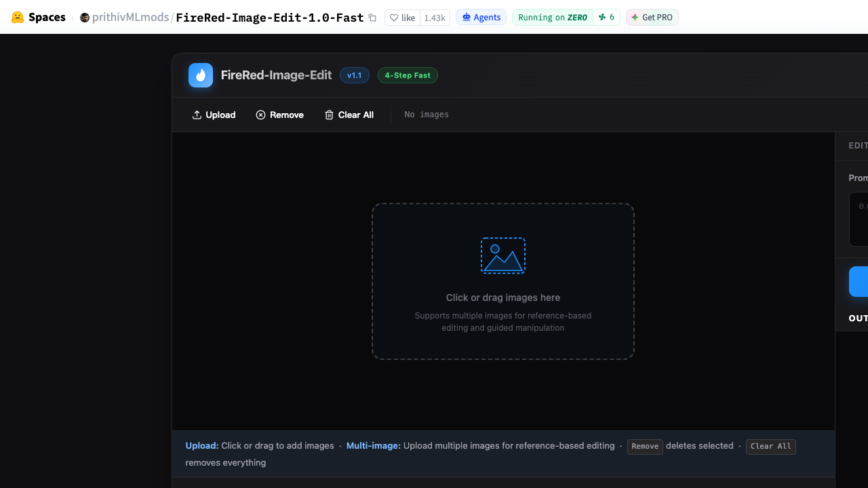This screenshot has height=488, width=868.
Task: Click the FireRed-Image-Edit title text
Action: tap(277, 75)
